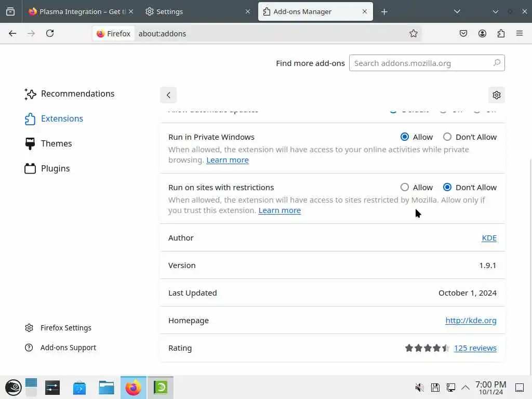This screenshot has width=532, height=399.
Task: Close the Add-ons Manager tab
Action: pyautogui.click(x=365, y=11)
